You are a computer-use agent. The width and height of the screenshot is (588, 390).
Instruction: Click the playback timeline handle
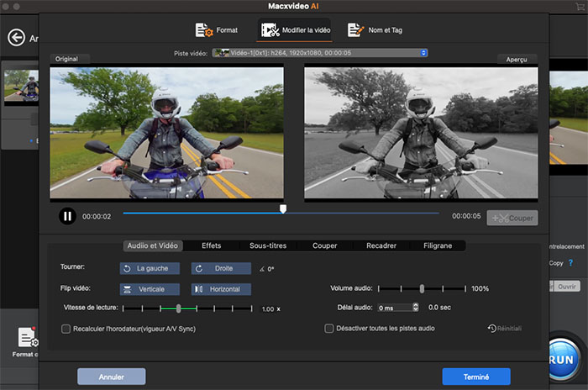pyautogui.click(x=283, y=208)
